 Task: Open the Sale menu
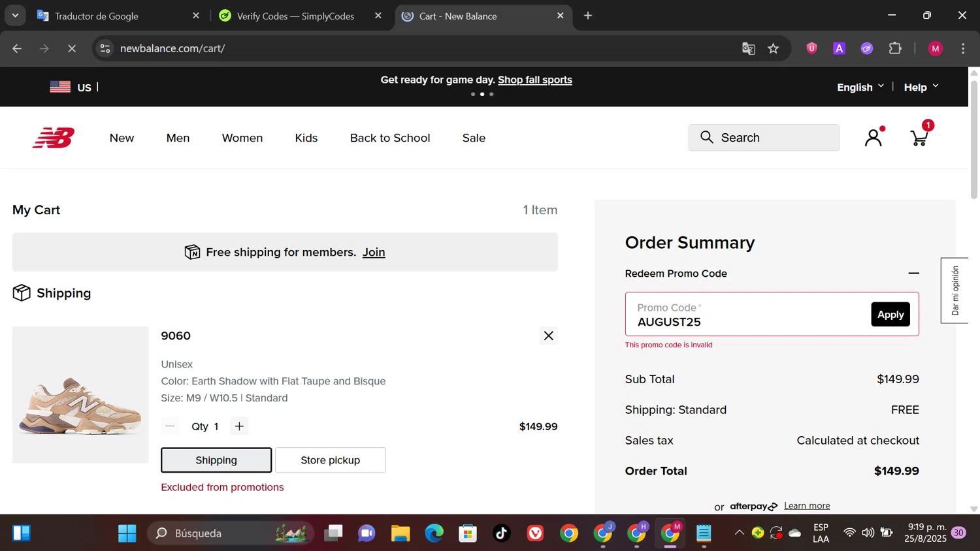tap(474, 138)
